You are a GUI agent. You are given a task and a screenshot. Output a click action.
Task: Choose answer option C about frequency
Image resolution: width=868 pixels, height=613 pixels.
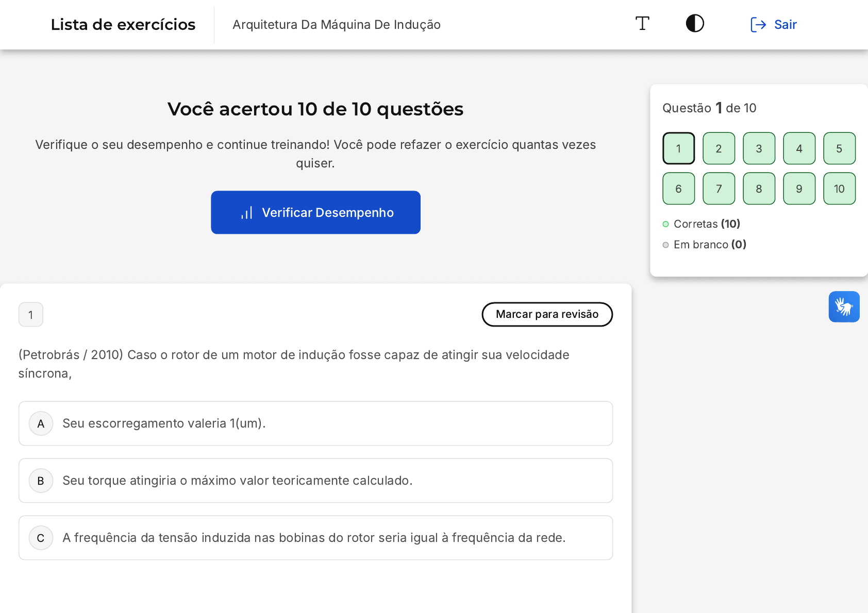pos(315,538)
